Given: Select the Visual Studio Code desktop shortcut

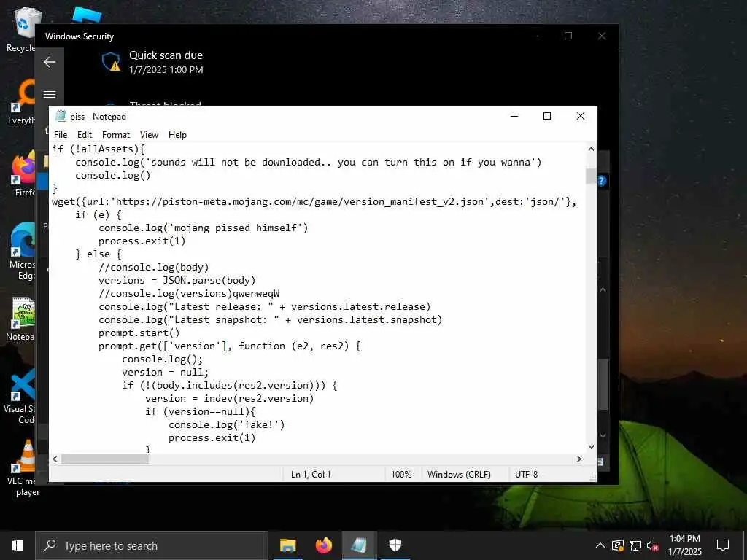Looking at the screenshot, I should [20, 395].
